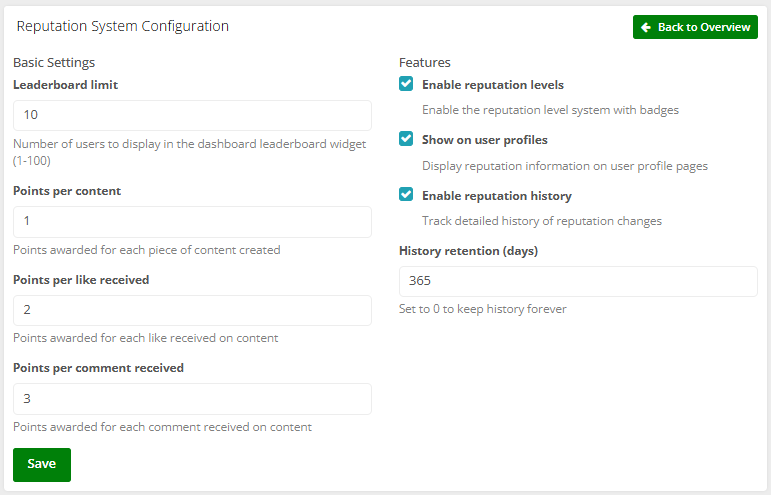Click the "Enable reputation history" label text
This screenshot has height=495, width=771.
click(496, 196)
